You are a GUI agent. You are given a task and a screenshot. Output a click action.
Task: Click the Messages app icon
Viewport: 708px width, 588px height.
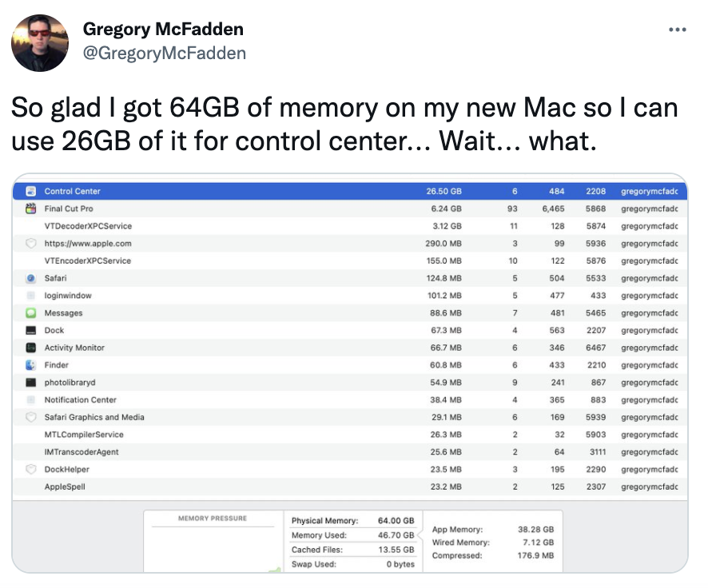tap(31, 313)
